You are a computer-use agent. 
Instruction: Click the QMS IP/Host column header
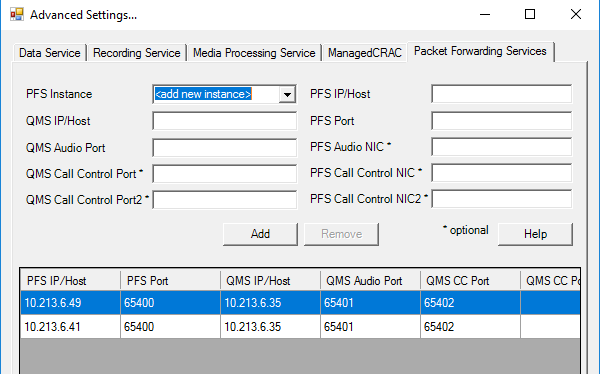(x=270, y=281)
